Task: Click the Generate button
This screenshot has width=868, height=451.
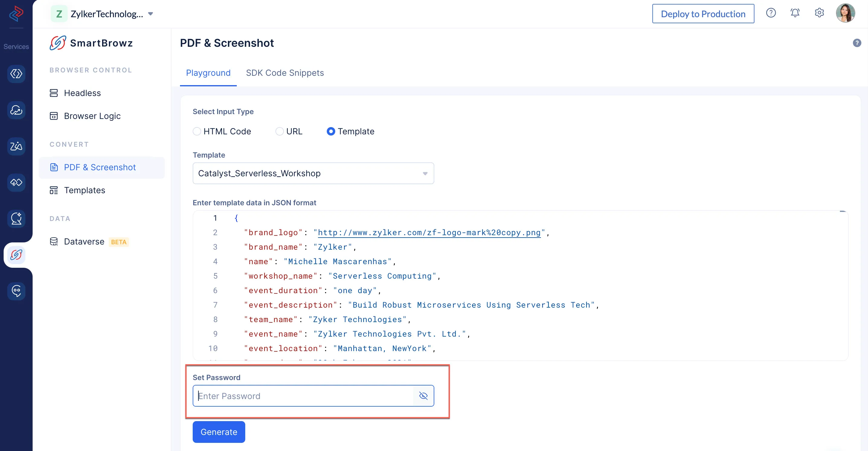Action: (x=219, y=432)
